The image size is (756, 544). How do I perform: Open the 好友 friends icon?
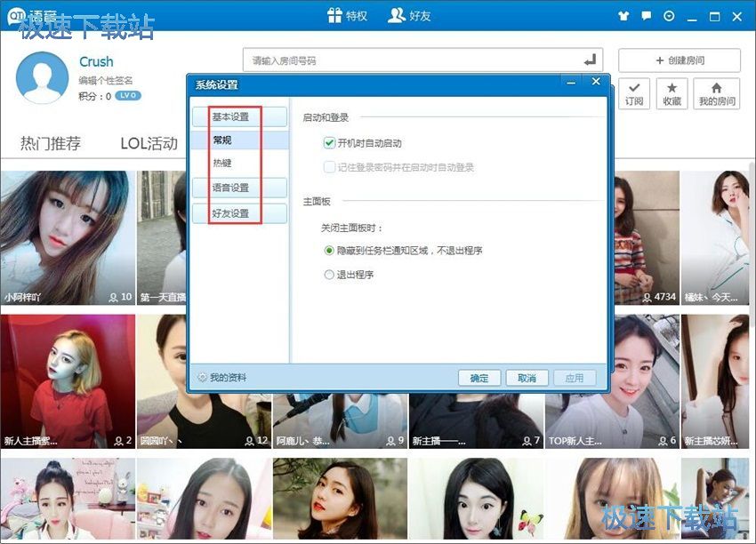coord(397,15)
